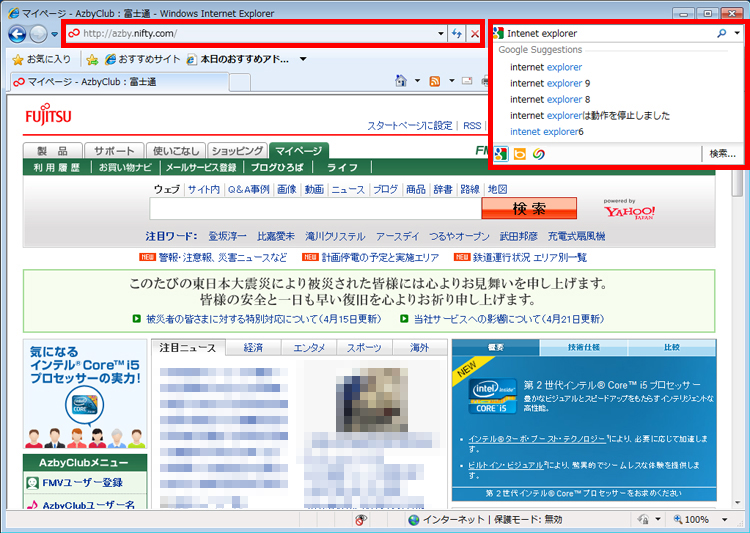The height and width of the screenshot is (533, 750).
Task: Click the Forward navigation arrow
Action: (x=38, y=34)
